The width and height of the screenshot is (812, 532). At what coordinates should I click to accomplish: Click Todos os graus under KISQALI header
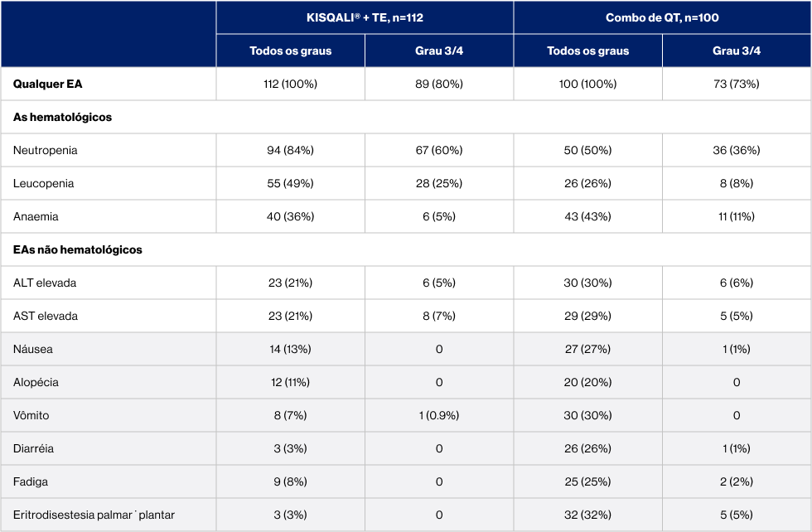pyautogui.click(x=290, y=51)
